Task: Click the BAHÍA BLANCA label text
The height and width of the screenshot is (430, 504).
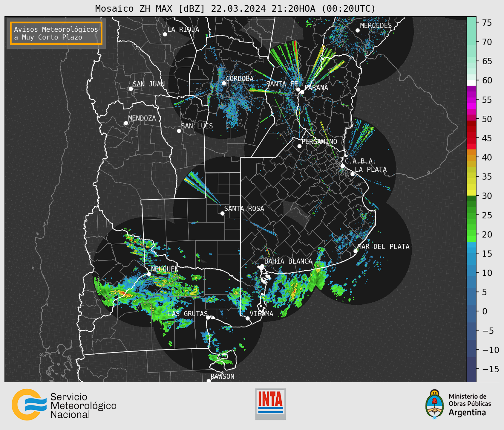Action: [x=288, y=261]
